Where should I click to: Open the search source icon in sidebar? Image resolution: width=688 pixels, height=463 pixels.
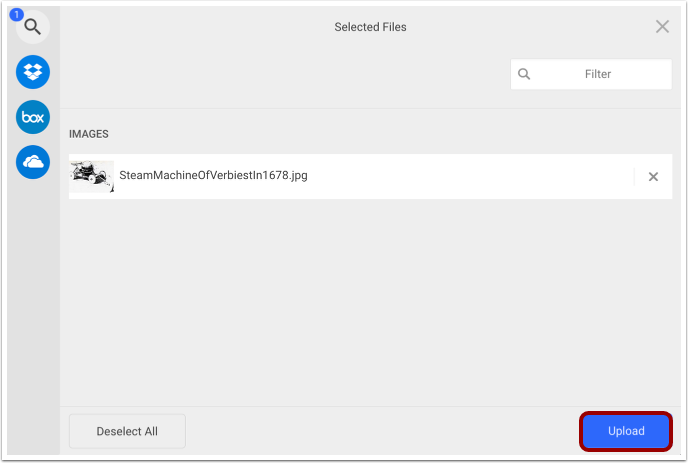pyautogui.click(x=32, y=27)
